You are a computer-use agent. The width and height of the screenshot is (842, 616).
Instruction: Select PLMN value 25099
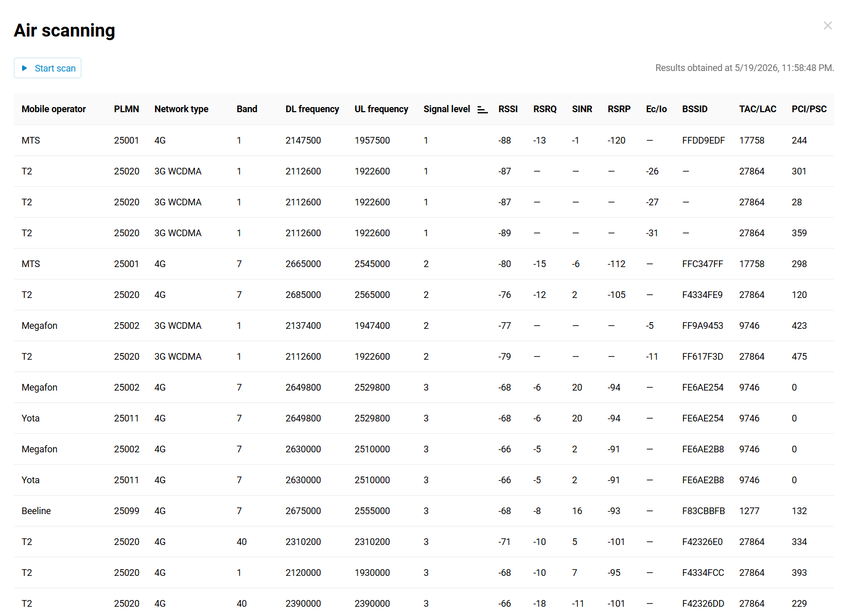point(127,511)
